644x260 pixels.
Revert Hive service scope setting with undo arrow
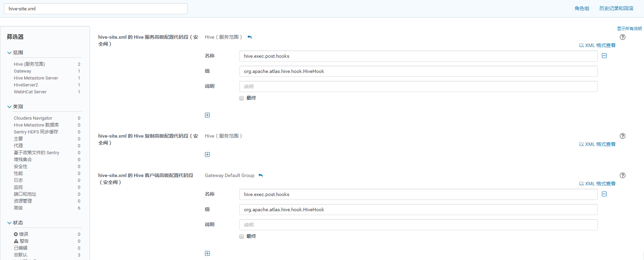(250, 37)
